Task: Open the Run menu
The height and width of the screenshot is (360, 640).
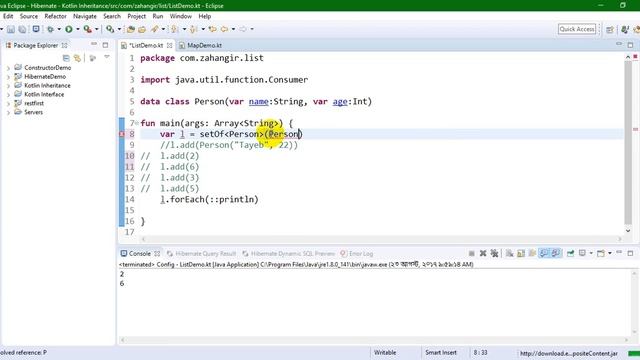Action: pos(158,16)
